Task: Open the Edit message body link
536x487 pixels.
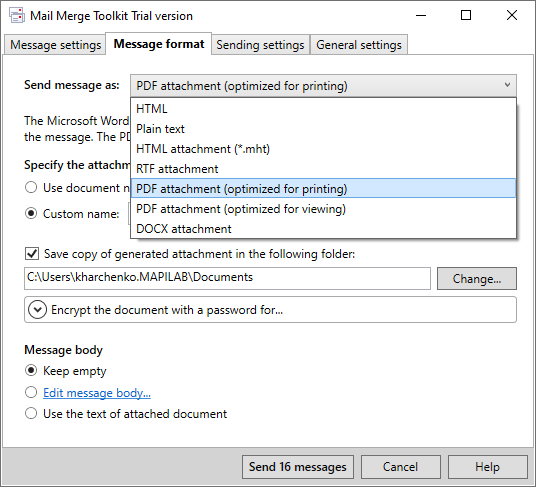Action: click(x=97, y=393)
